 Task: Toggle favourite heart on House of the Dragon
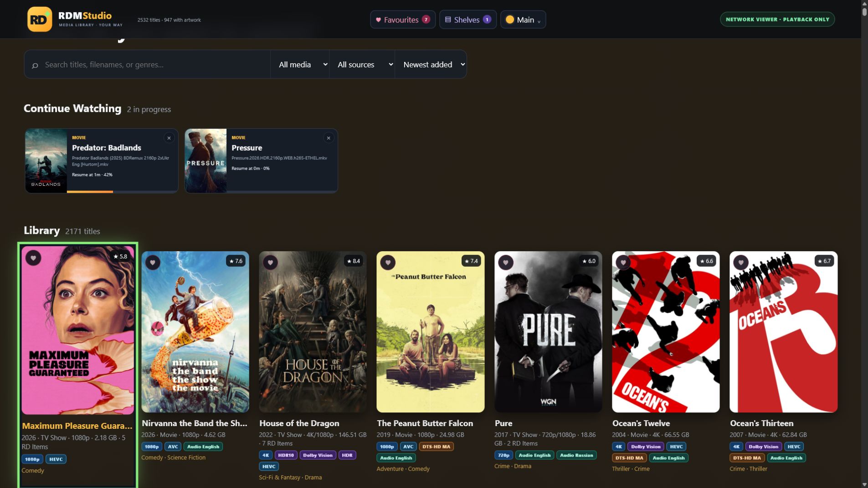click(x=270, y=263)
